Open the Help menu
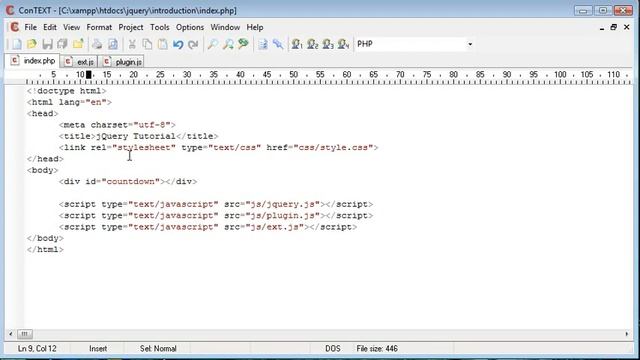 (255, 27)
